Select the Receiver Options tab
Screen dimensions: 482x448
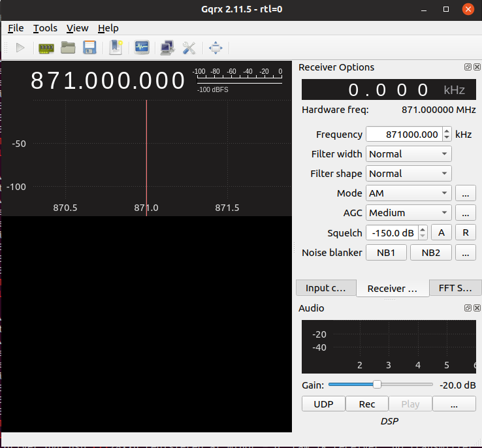click(393, 289)
